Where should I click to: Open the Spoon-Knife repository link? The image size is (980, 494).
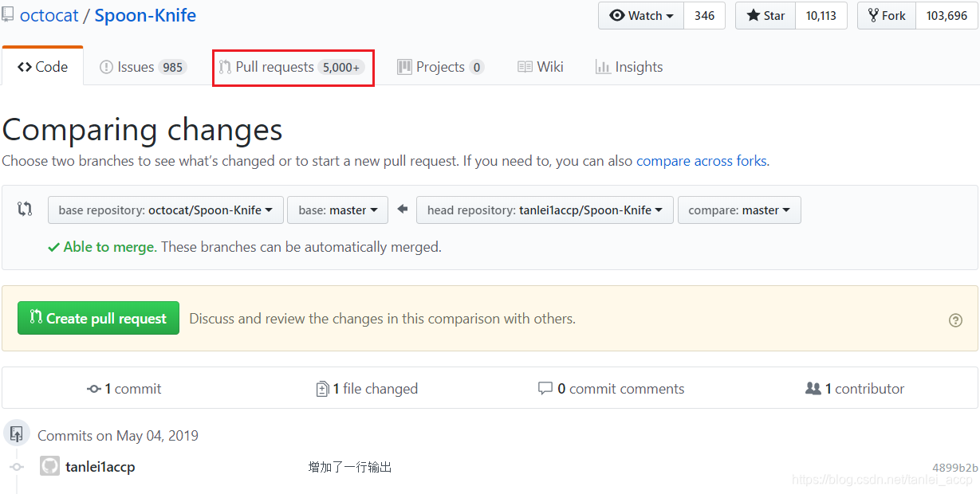[145, 15]
